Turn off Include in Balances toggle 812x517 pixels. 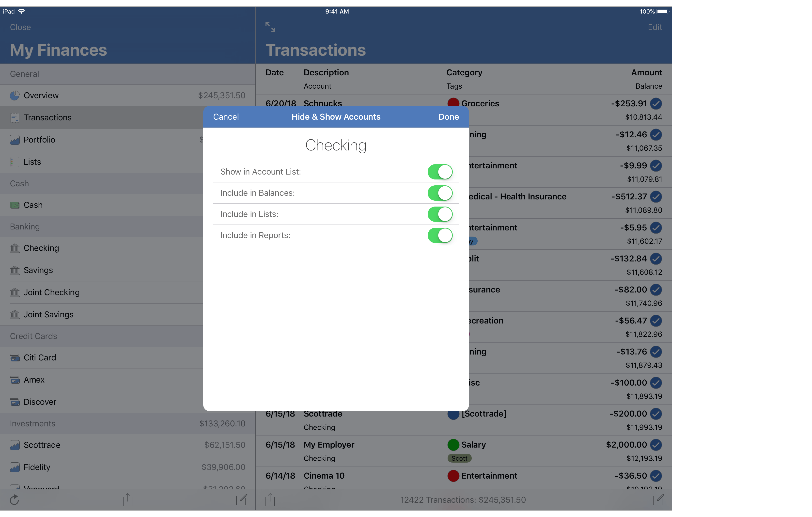(x=440, y=193)
